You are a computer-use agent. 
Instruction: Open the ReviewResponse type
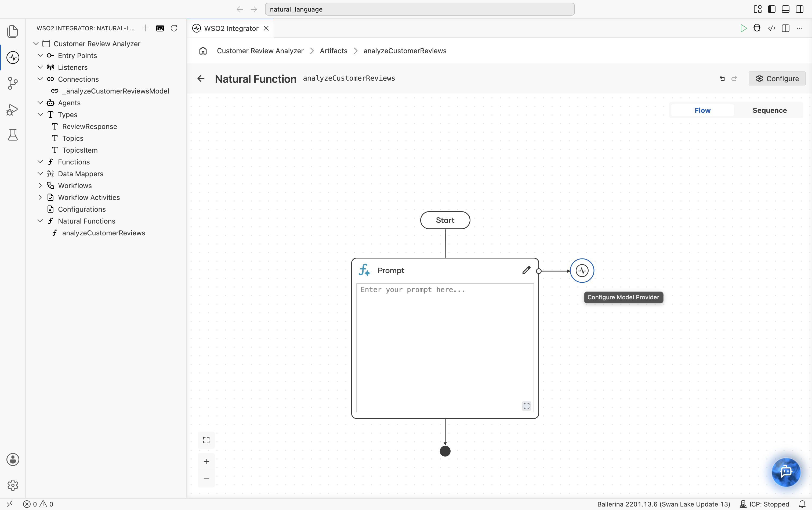coord(89,126)
